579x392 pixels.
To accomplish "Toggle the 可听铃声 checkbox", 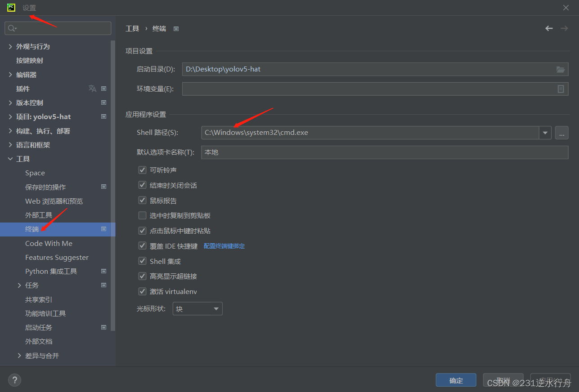I will coord(142,170).
